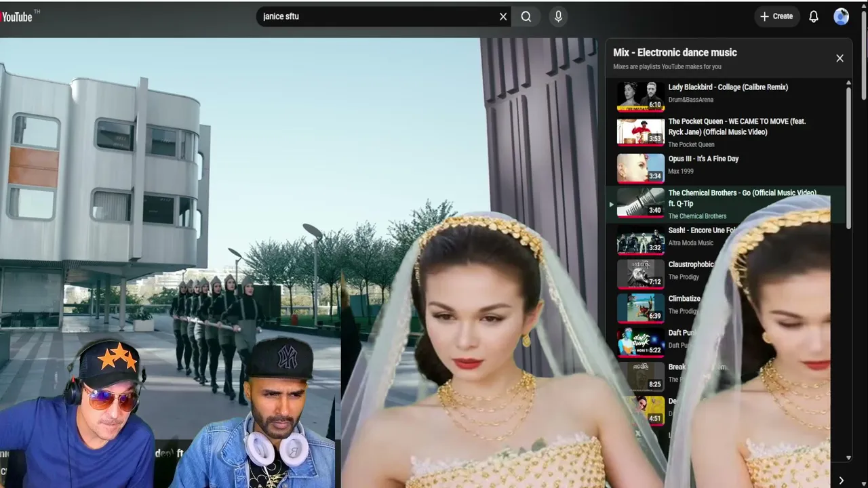Click channel name 'Altra Moda Music'
Screen dimensions: 868x488
(691, 243)
